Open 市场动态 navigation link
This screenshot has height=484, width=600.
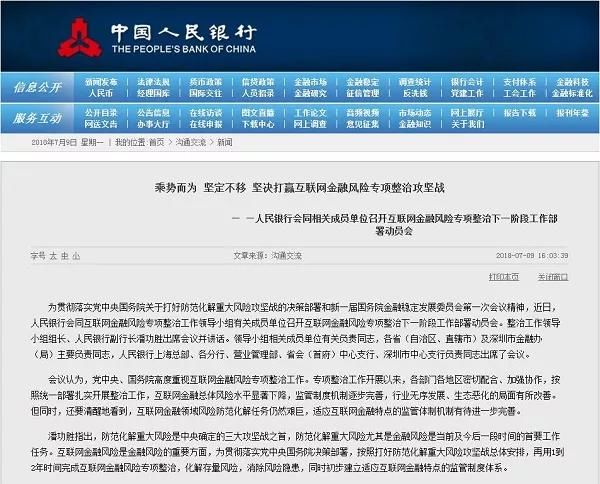[x=415, y=113]
